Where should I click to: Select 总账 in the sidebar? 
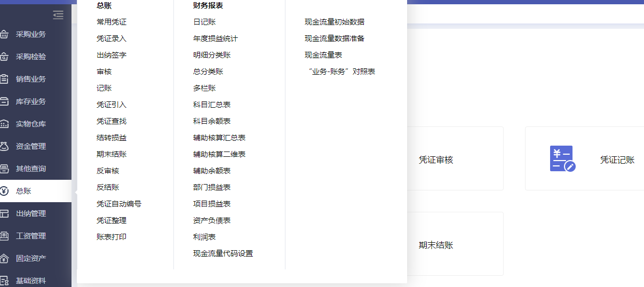coord(23,191)
